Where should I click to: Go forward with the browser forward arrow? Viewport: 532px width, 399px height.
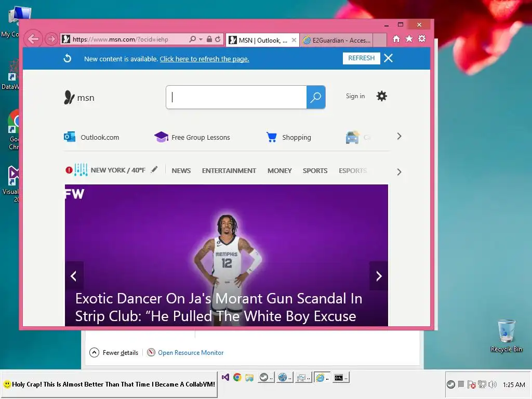(x=51, y=39)
